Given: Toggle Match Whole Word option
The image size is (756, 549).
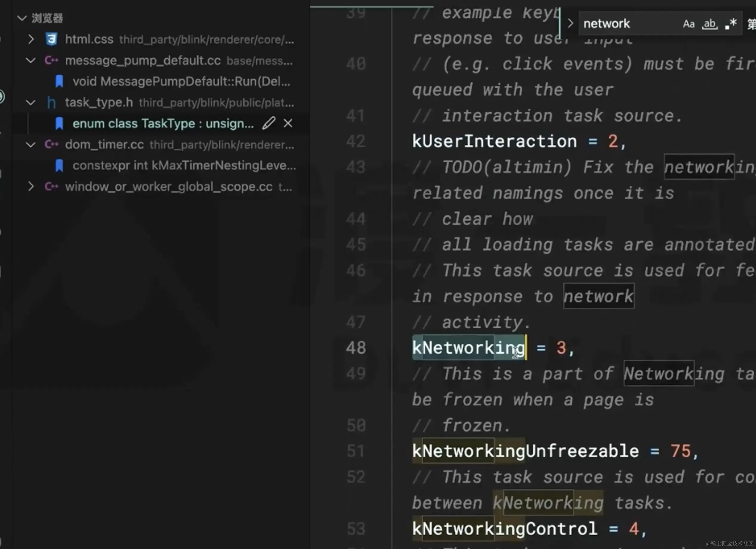Looking at the screenshot, I should coord(709,24).
